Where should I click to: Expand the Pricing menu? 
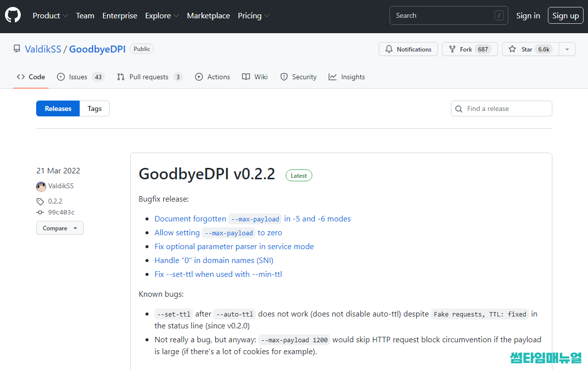[x=253, y=16]
